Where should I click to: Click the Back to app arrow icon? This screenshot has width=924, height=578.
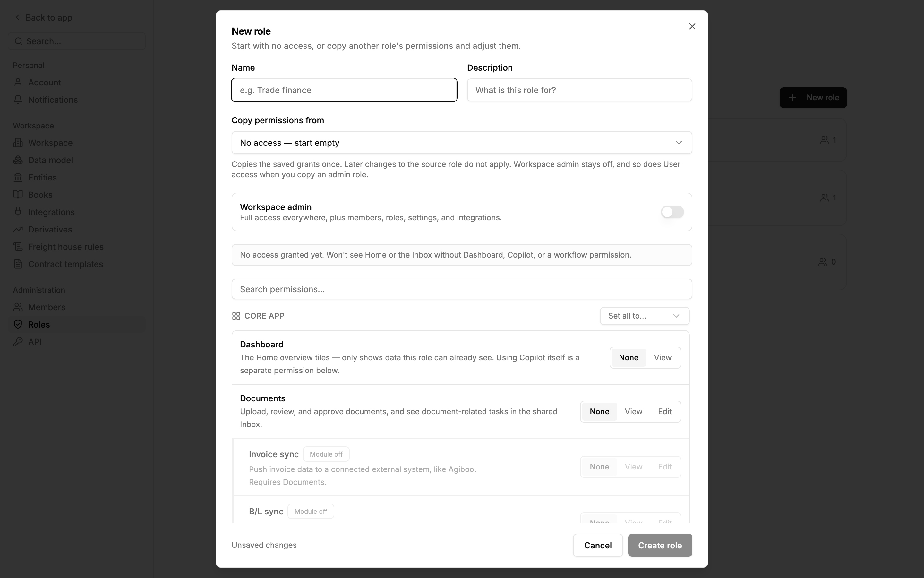pos(17,18)
